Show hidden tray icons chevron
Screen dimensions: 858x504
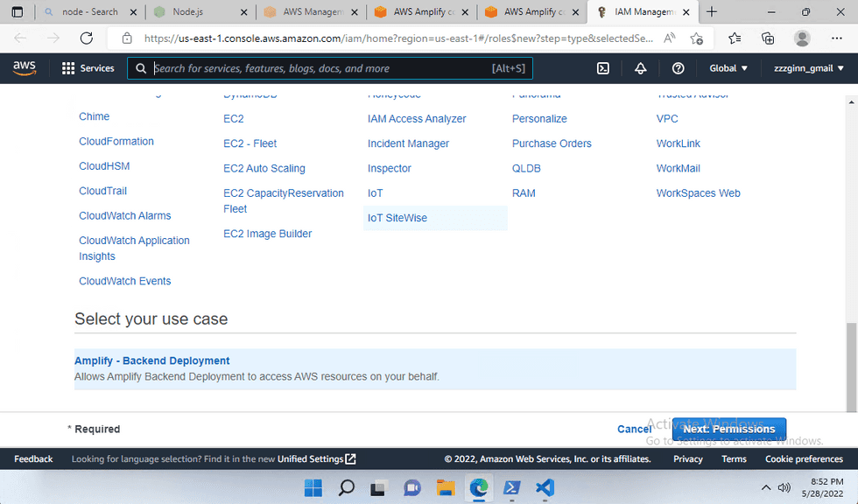coord(766,487)
